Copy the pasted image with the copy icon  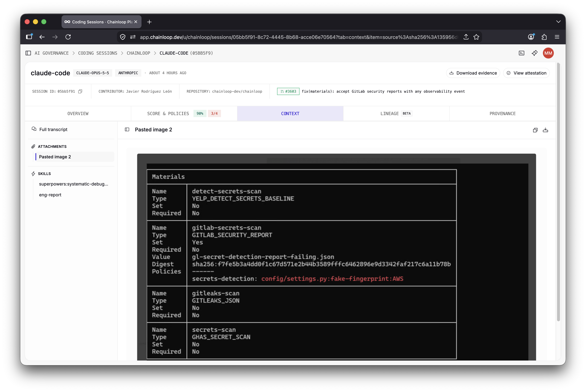coord(535,130)
